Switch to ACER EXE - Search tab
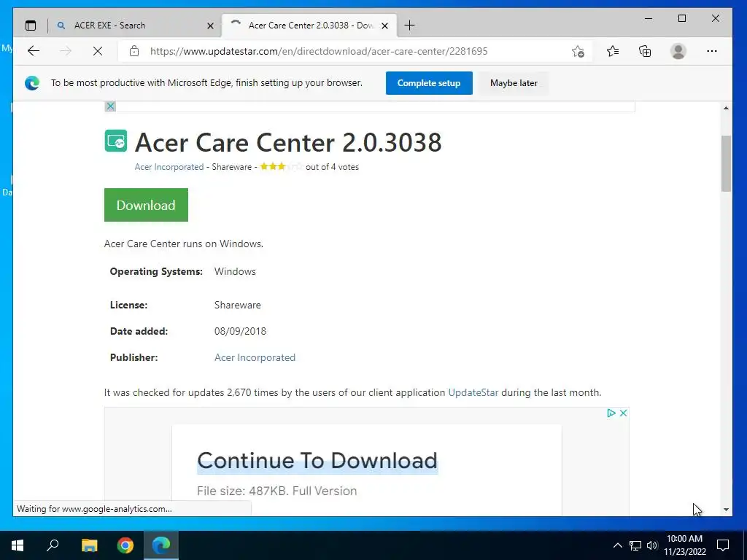747x560 pixels. click(134, 26)
